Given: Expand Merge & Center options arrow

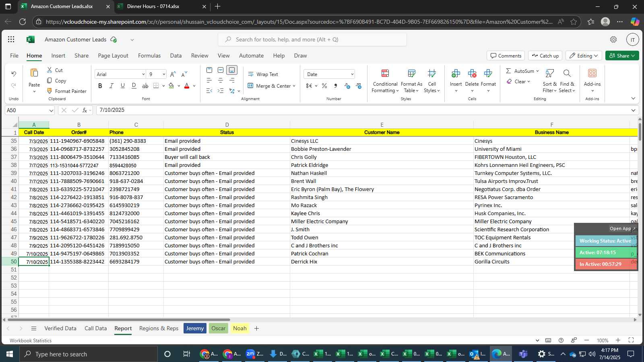Looking at the screenshot, I should coord(294,86).
